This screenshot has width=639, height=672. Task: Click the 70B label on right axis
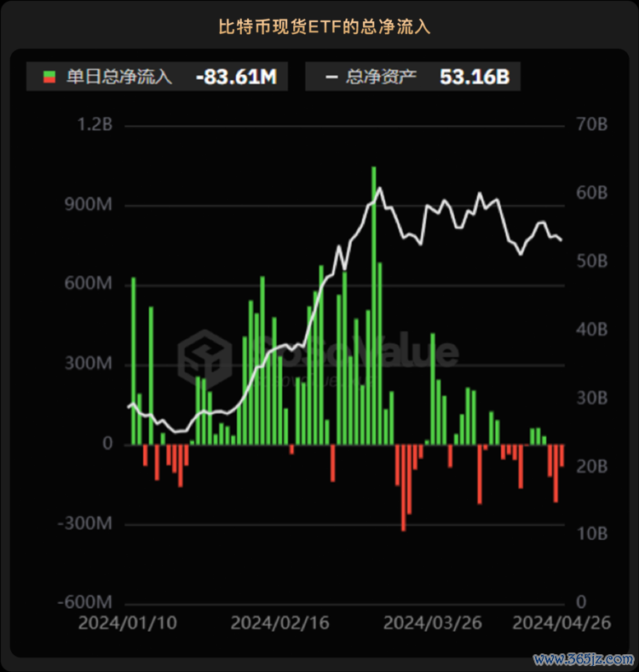pos(590,125)
